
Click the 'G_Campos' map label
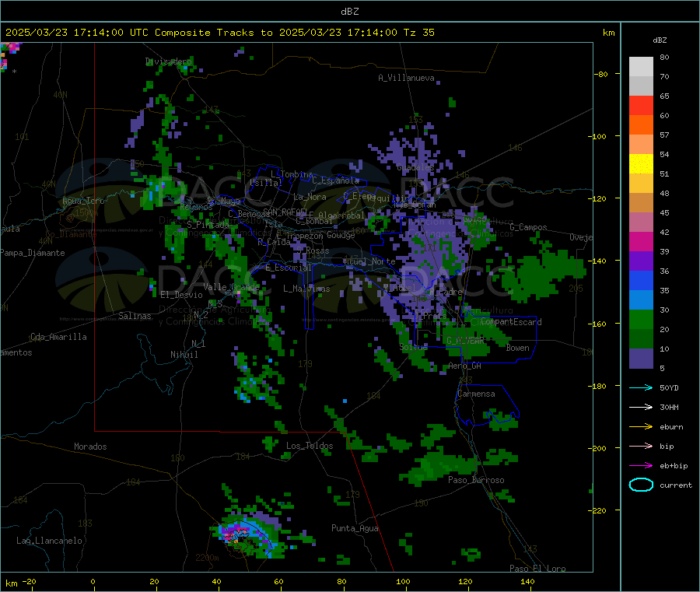coord(528,227)
